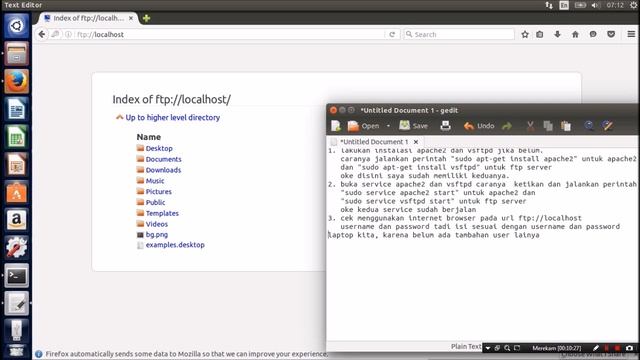
Task: Reload the page with the refresh icon
Action: pyautogui.click(x=392, y=34)
